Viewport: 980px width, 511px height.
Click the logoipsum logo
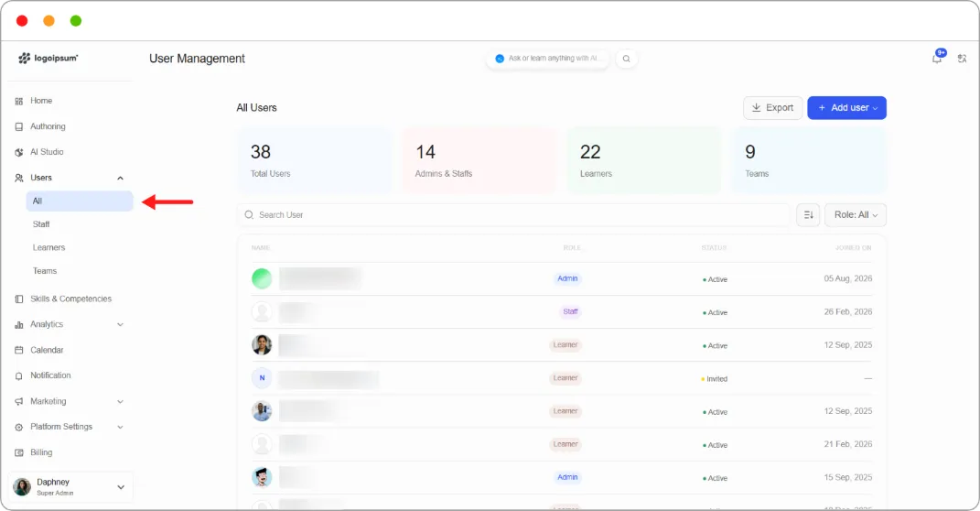tap(48, 59)
